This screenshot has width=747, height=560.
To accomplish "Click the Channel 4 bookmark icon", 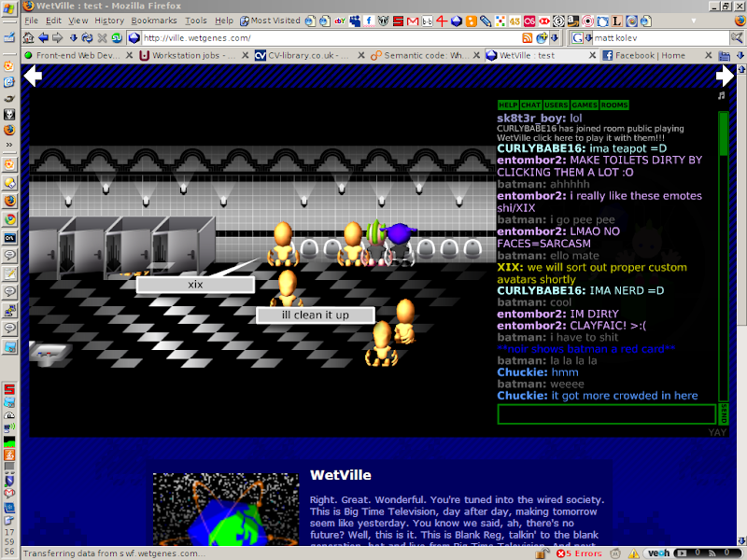I will [x=442, y=21].
